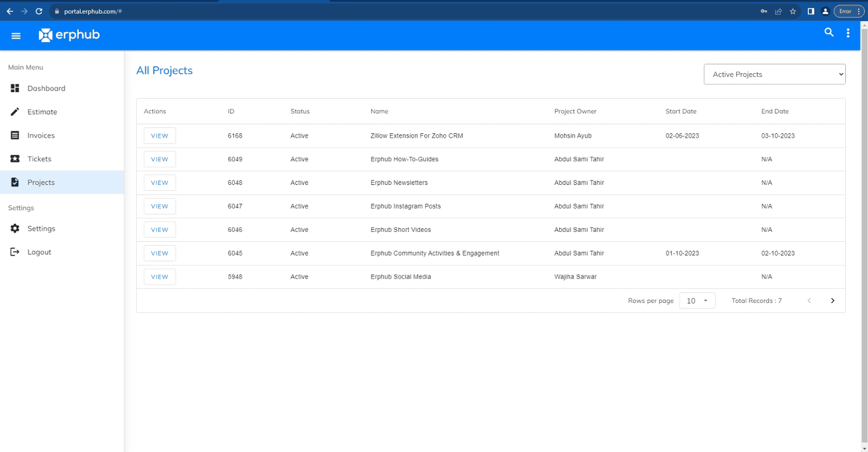Click owner Wajiha Sarwar cell

click(575, 277)
